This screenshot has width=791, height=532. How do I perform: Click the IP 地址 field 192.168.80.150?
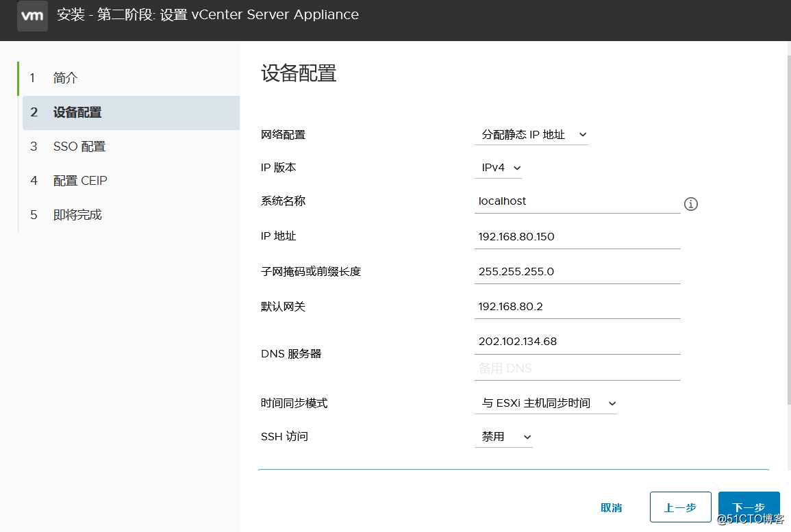pyautogui.click(x=577, y=236)
